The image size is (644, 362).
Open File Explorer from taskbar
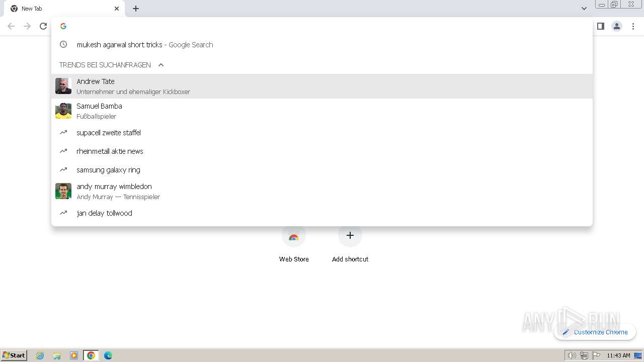tap(57, 355)
